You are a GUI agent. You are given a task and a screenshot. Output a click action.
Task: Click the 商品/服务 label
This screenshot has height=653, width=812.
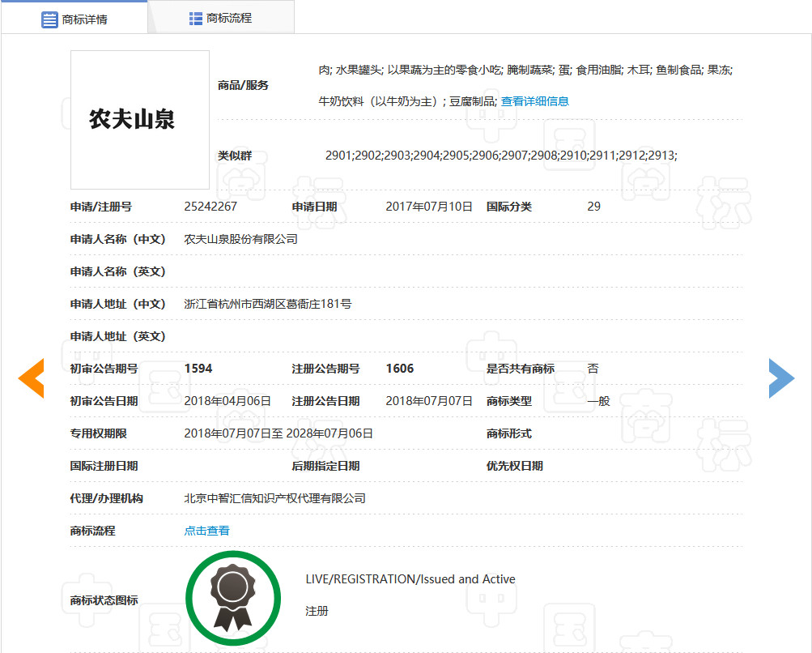point(243,86)
